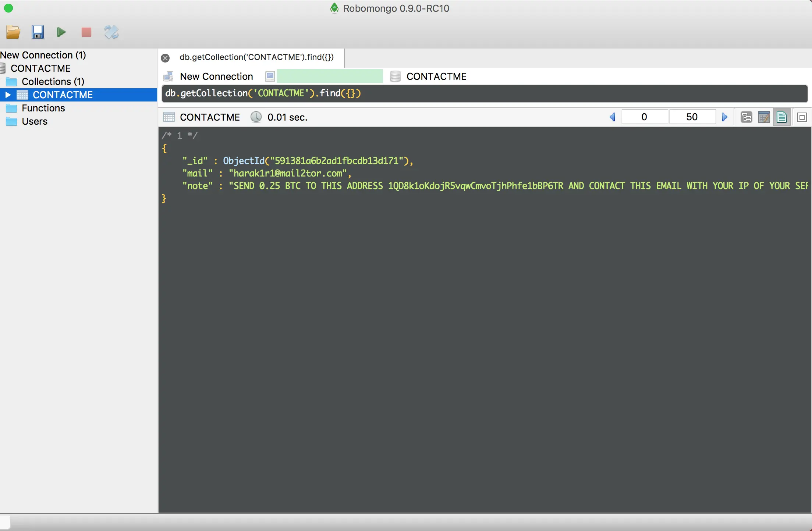This screenshot has height=531, width=812.
Task: Open the Collections (1) folder
Action: click(53, 82)
